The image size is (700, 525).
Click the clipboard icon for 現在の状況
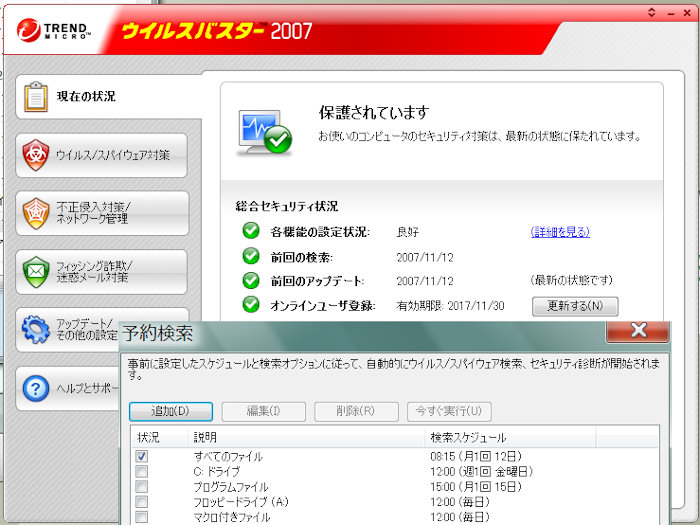tap(36, 97)
